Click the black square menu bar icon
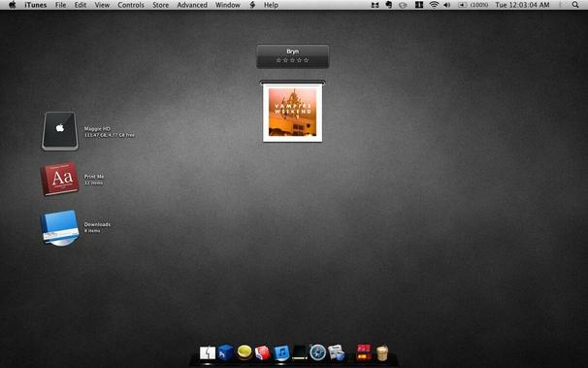The width and height of the screenshot is (588, 368). [x=419, y=5]
